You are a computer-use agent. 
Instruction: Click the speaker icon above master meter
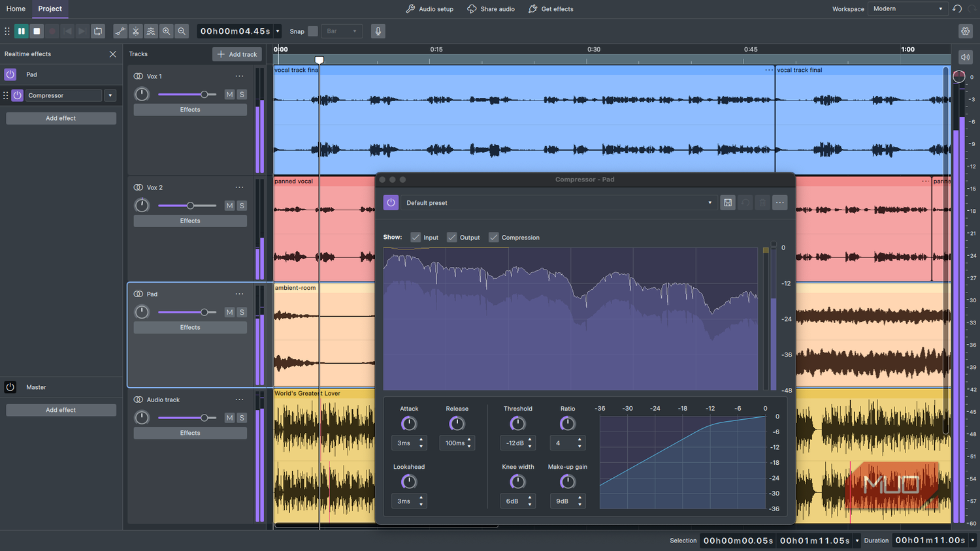click(x=965, y=57)
